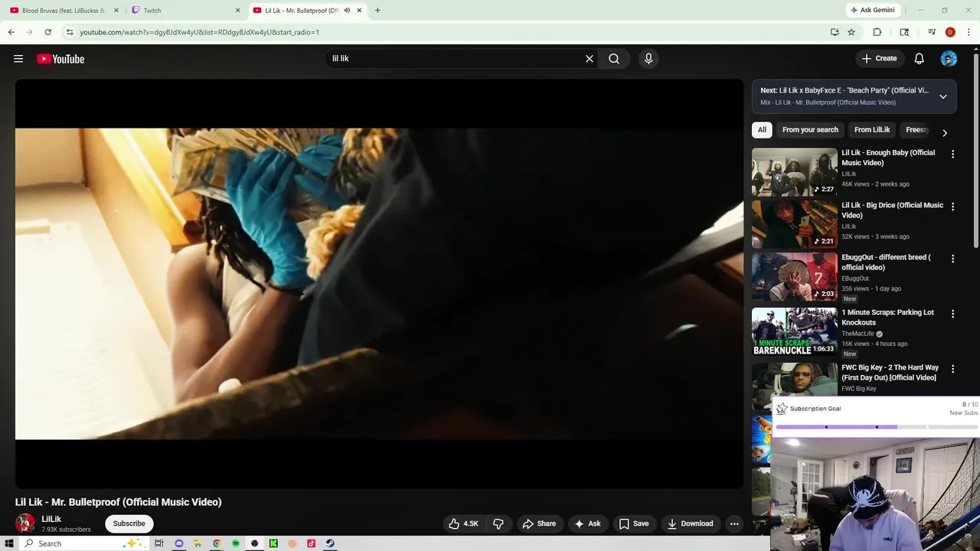Open YouTube account avatar menu
The width and height of the screenshot is (980, 551).
click(x=949, y=59)
